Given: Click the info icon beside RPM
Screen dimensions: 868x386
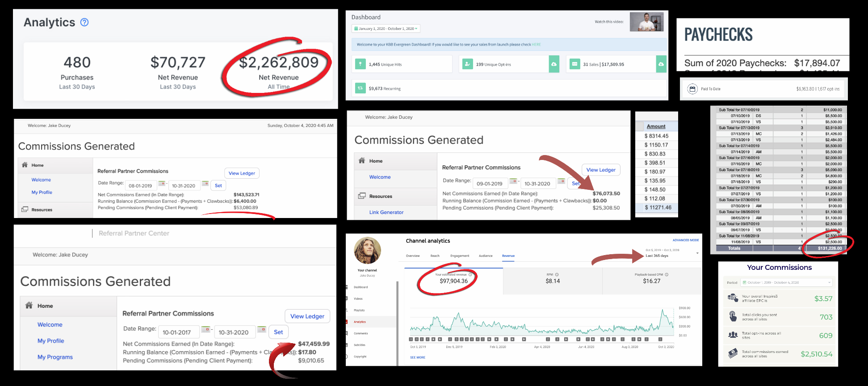Looking at the screenshot, I should [557, 275].
